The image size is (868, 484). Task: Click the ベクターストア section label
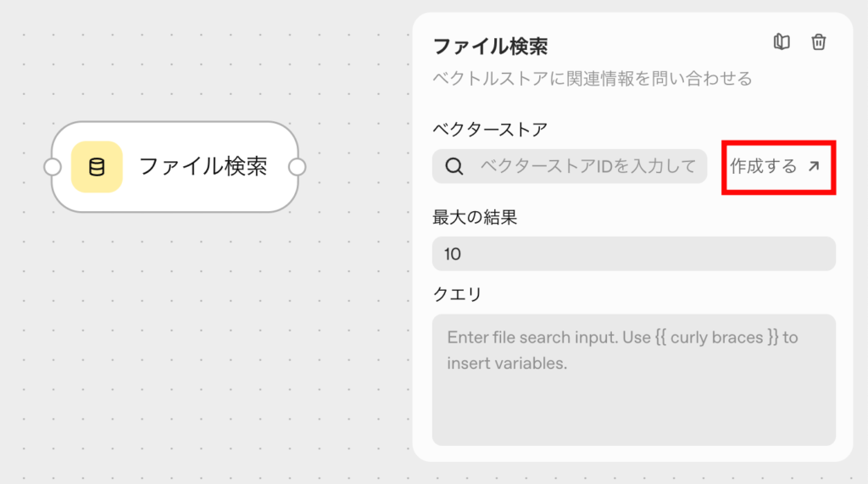coord(490,129)
